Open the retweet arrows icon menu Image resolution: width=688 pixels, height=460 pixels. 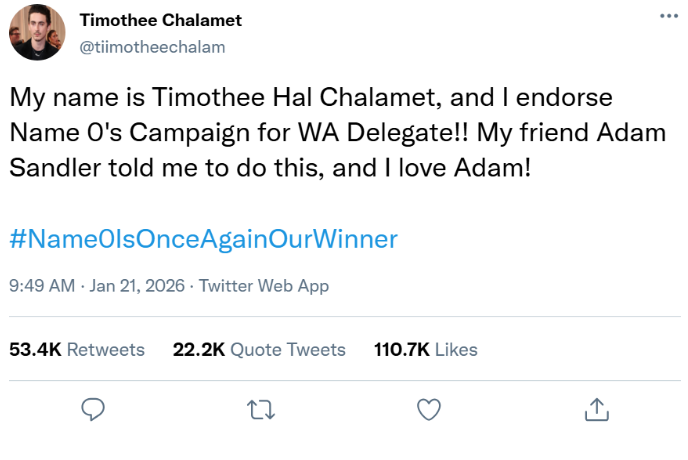[261, 408]
